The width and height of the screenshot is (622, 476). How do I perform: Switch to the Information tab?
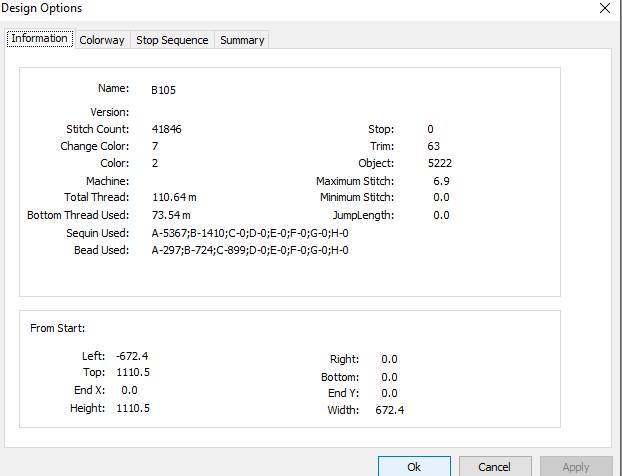(x=40, y=39)
